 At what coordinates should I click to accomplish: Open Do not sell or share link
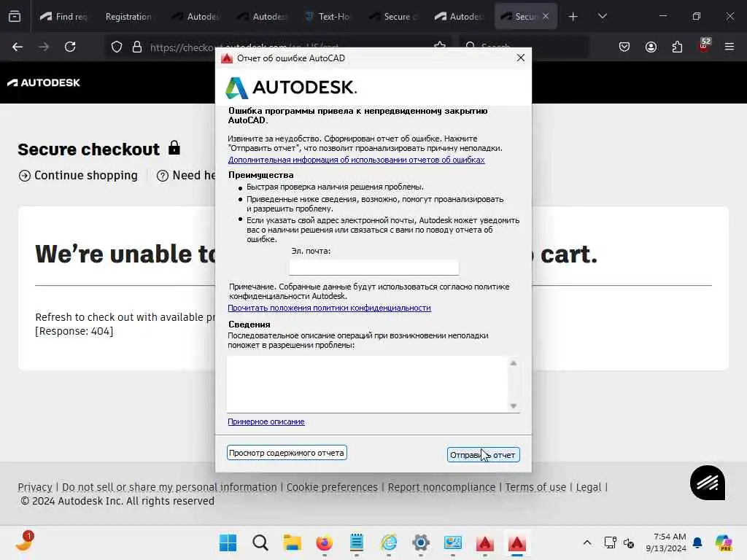tap(169, 487)
